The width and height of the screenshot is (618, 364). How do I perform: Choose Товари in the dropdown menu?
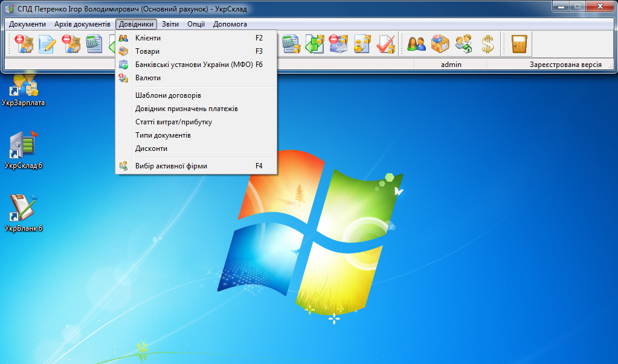(x=147, y=51)
